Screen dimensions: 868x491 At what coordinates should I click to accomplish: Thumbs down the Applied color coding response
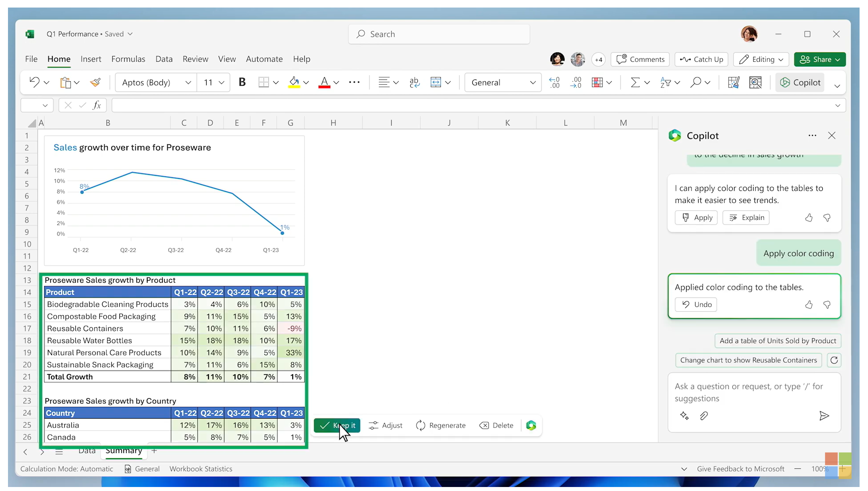point(827,305)
